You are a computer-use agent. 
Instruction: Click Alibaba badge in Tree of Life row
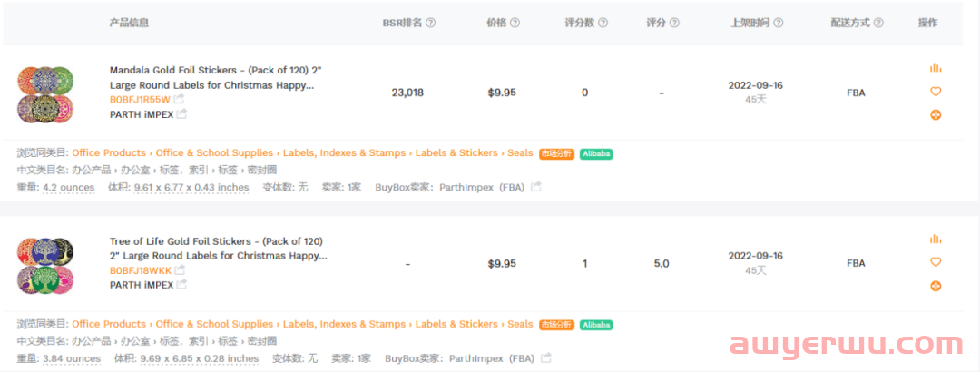pyautogui.click(x=596, y=325)
